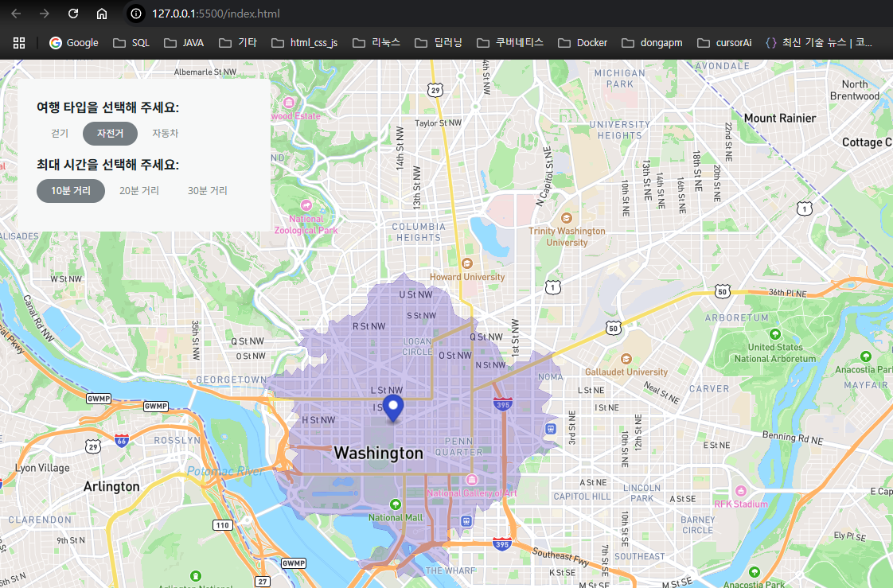Open the cursorAi bookmark folder
This screenshot has width=893, height=588.
pos(724,43)
